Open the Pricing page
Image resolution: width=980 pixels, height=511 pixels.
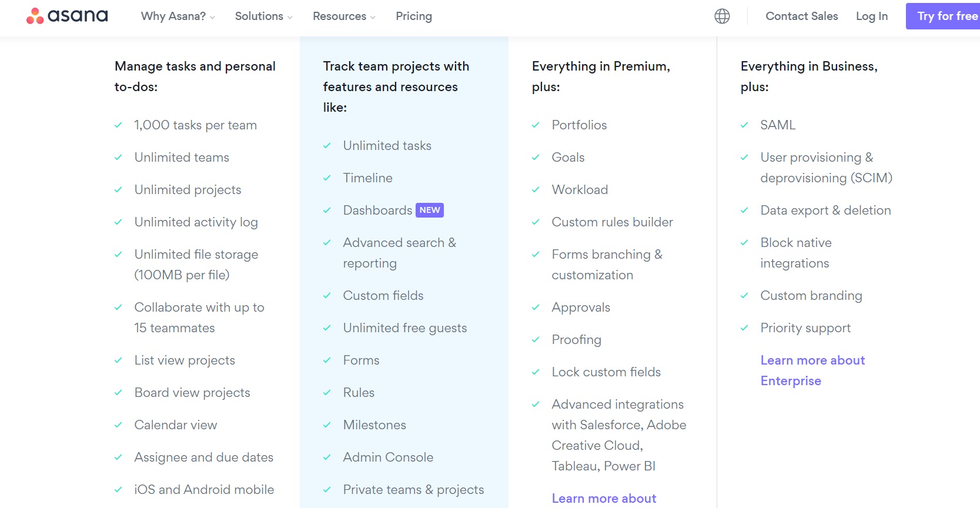[x=414, y=16]
